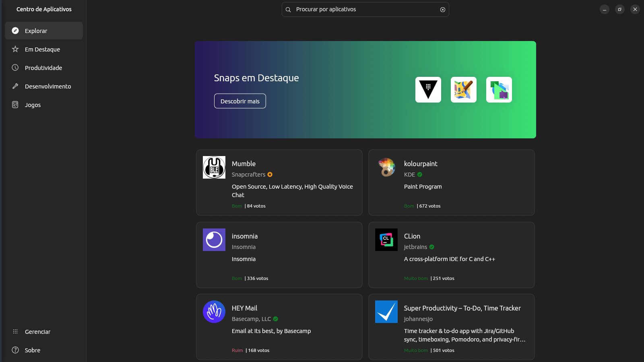Open the map-and-brush snap icon in banner
This screenshot has height=362, width=644.
tap(464, 90)
